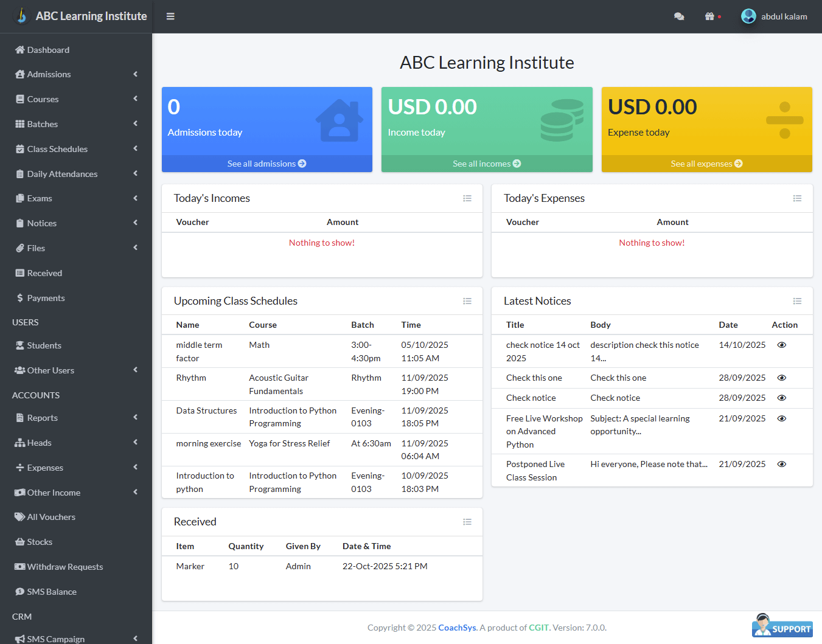The height and width of the screenshot is (644, 822).
Task: Open the abdul kalam user avatar
Action: [x=748, y=16]
